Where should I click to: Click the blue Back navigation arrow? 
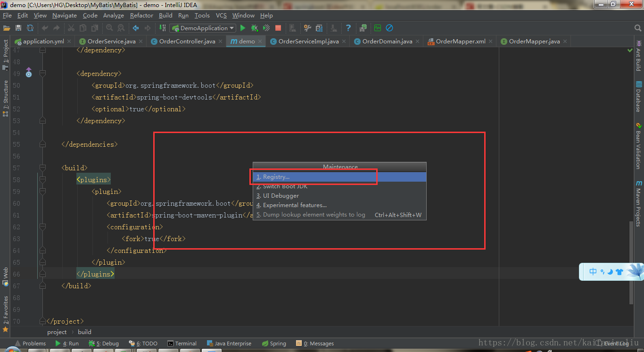pyautogui.click(x=136, y=28)
